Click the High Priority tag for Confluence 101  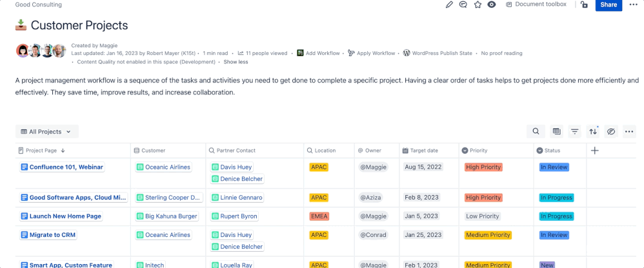pyautogui.click(x=483, y=167)
